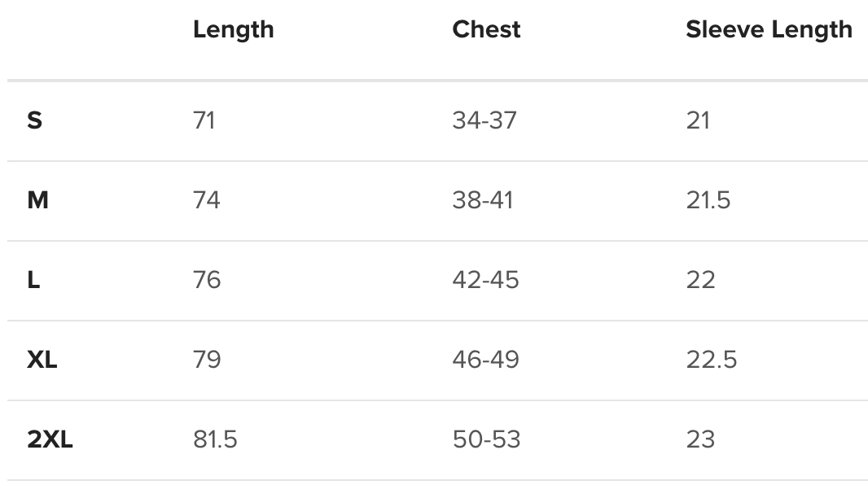
Task: Click the 74 length value for size M
Action: tap(207, 200)
